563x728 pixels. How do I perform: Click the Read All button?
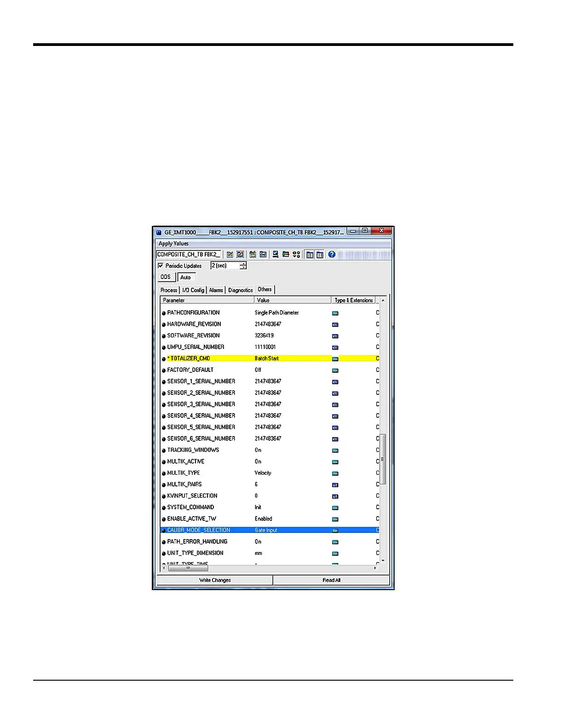pyautogui.click(x=331, y=580)
